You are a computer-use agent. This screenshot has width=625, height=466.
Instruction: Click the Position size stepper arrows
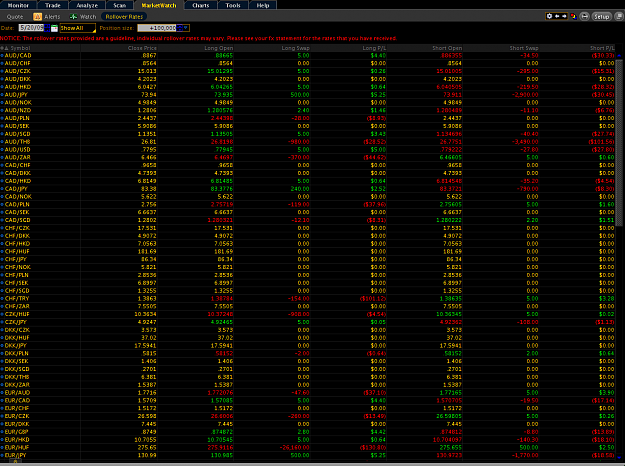click(180, 28)
